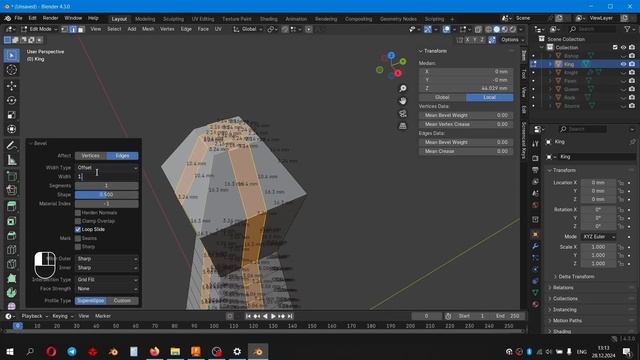Open Settings gear on the taskbar
Screen dimensions: 640x360
point(237,351)
